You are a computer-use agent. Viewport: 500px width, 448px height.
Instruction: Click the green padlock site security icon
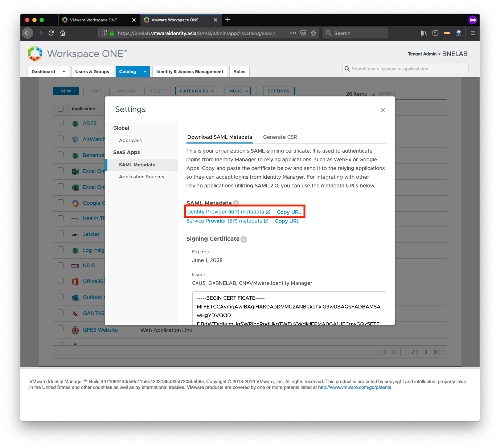112,33
